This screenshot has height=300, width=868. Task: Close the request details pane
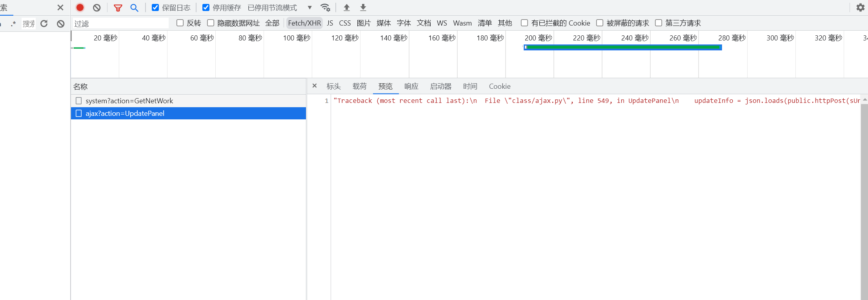[x=315, y=86]
